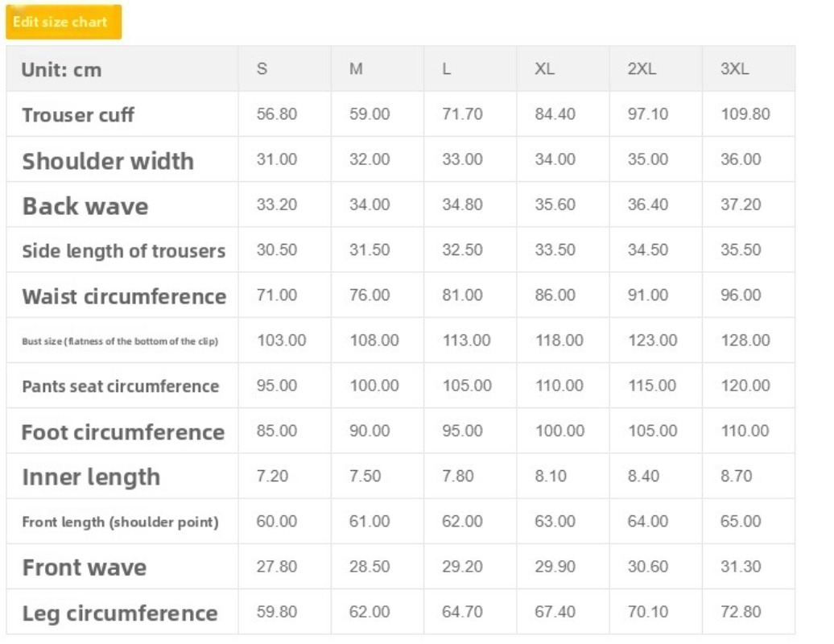Click the Leg circumference row label
The image size is (834, 644).
(x=120, y=613)
